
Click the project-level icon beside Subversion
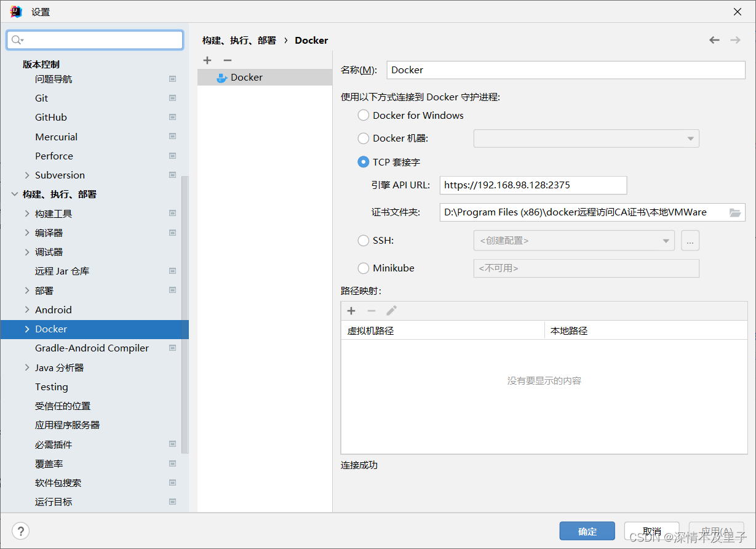[173, 175]
